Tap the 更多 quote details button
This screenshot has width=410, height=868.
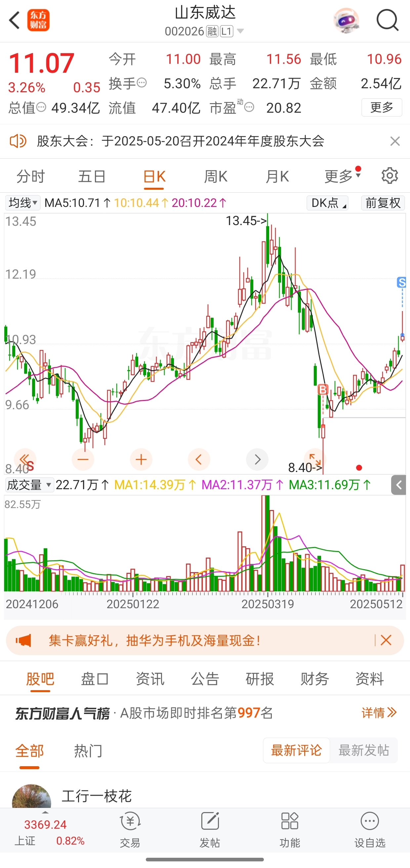click(x=382, y=107)
